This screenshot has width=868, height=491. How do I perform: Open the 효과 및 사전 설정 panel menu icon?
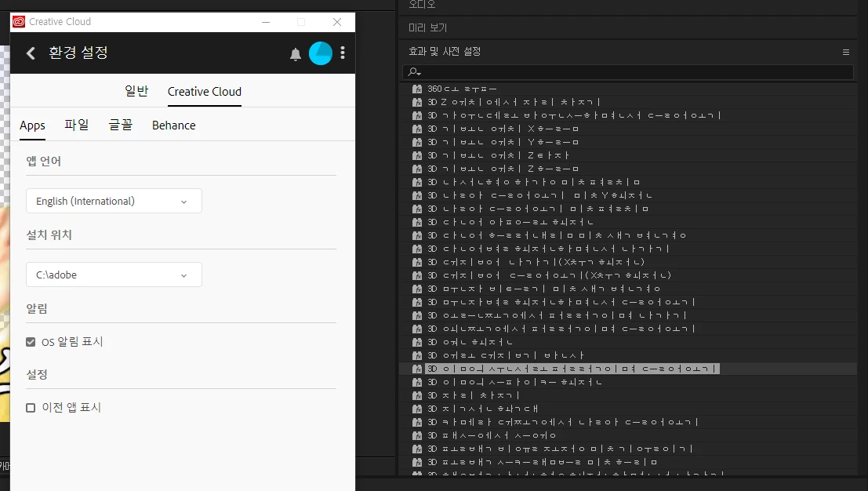click(846, 52)
